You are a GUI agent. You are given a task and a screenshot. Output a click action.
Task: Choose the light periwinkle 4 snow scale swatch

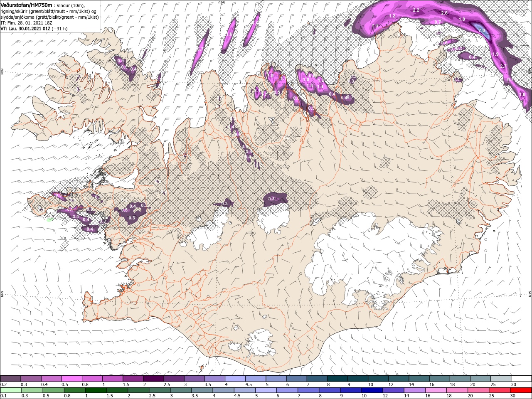pyautogui.click(x=235, y=379)
